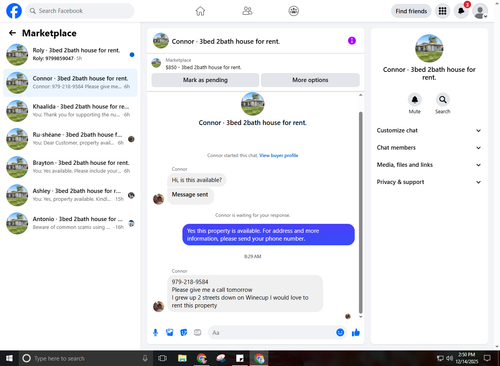This screenshot has height=366, width=500.
Task: Send a thumbs-up like
Action: (356, 332)
